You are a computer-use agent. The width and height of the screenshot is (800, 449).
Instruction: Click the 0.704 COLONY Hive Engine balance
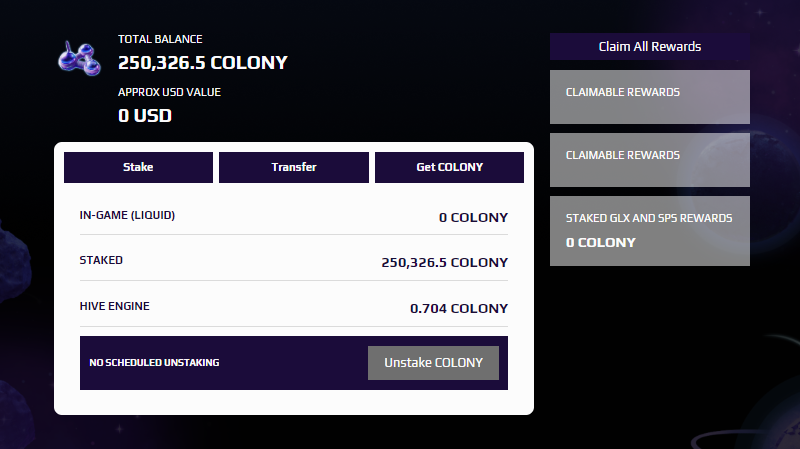click(x=459, y=308)
